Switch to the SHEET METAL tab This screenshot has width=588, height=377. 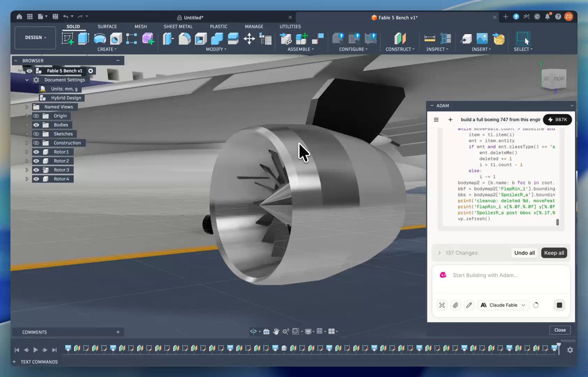pyautogui.click(x=178, y=26)
